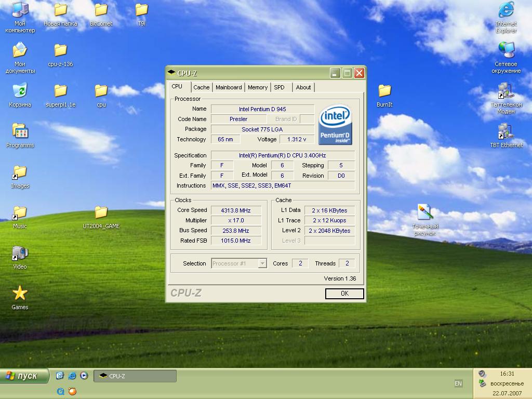Viewport: 532px width, 399px height.
Task: Open the T9i folder
Action: (x=141, y=15)
